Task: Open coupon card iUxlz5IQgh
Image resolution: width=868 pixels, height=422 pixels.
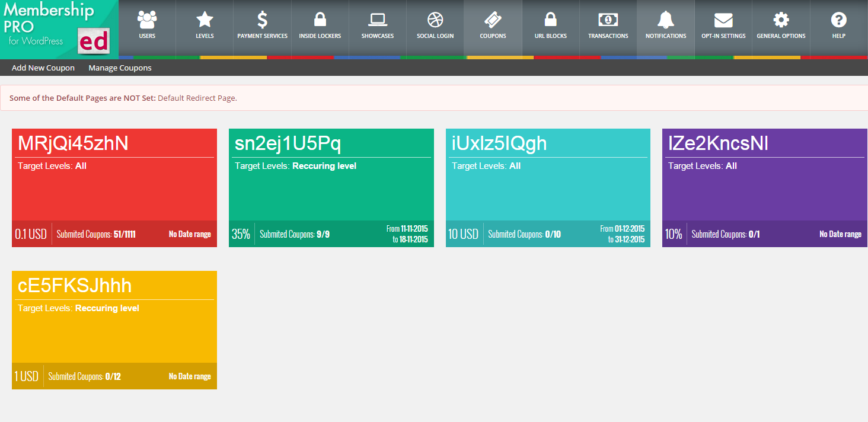Action: click(x=548, y=188)
